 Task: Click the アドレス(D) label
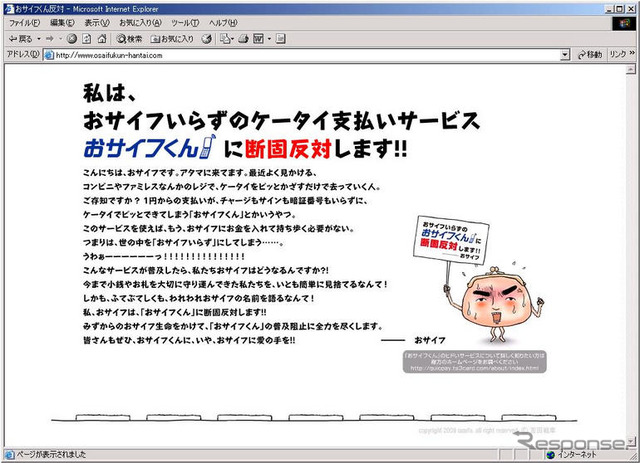23,55
